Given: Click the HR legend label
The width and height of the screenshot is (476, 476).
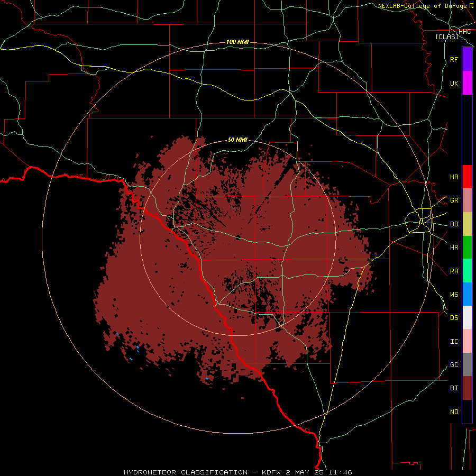Looking at the screenshot, I should click(x=454, y=248).
